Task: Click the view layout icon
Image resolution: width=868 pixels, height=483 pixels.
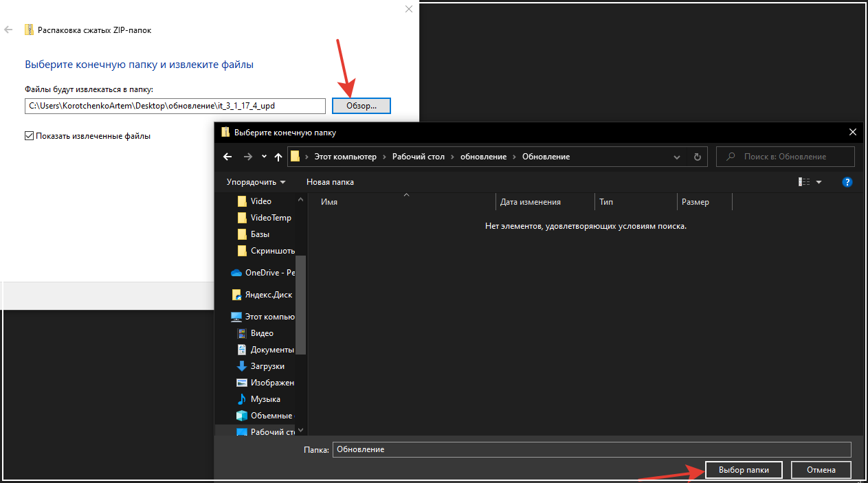Action: pyautogui.click(x=804, y=182)
